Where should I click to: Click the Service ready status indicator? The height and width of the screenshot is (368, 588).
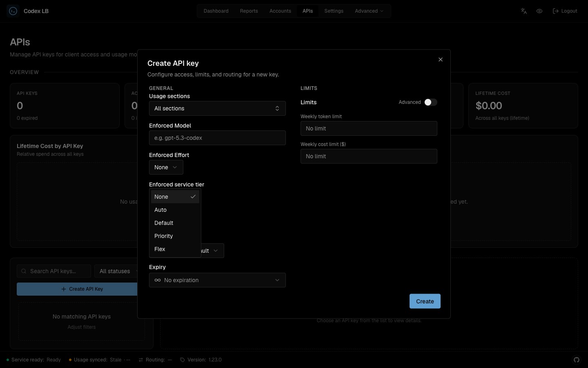(x=34, y=360)
